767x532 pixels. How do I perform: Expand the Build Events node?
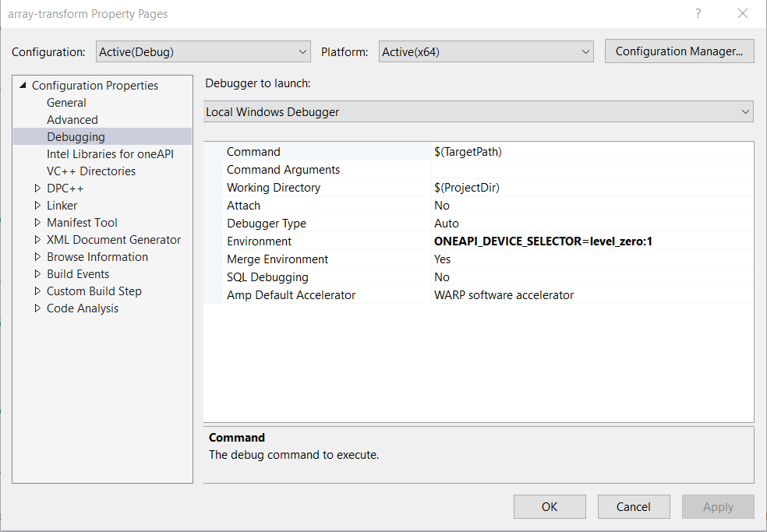point(38,274)
